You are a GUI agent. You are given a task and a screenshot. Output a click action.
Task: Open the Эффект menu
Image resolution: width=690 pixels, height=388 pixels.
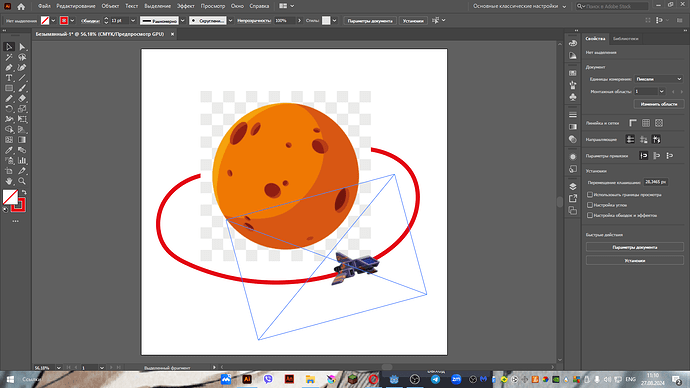tap(186, 6)
